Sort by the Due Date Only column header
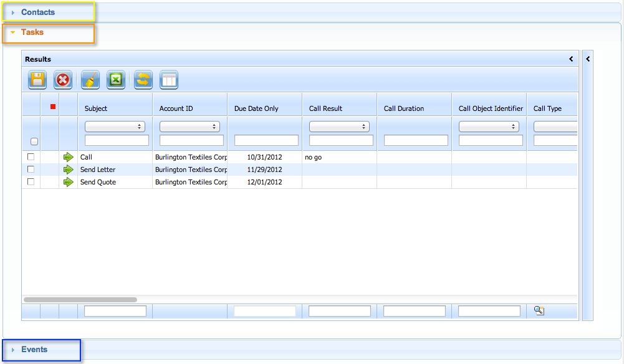 click(x=256, y=108)
